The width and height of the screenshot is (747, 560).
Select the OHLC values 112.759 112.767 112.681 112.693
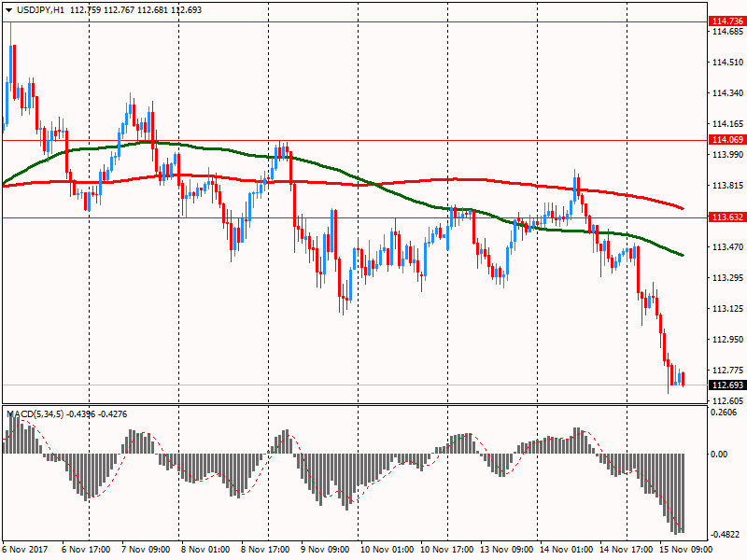(x=135, y=10)
